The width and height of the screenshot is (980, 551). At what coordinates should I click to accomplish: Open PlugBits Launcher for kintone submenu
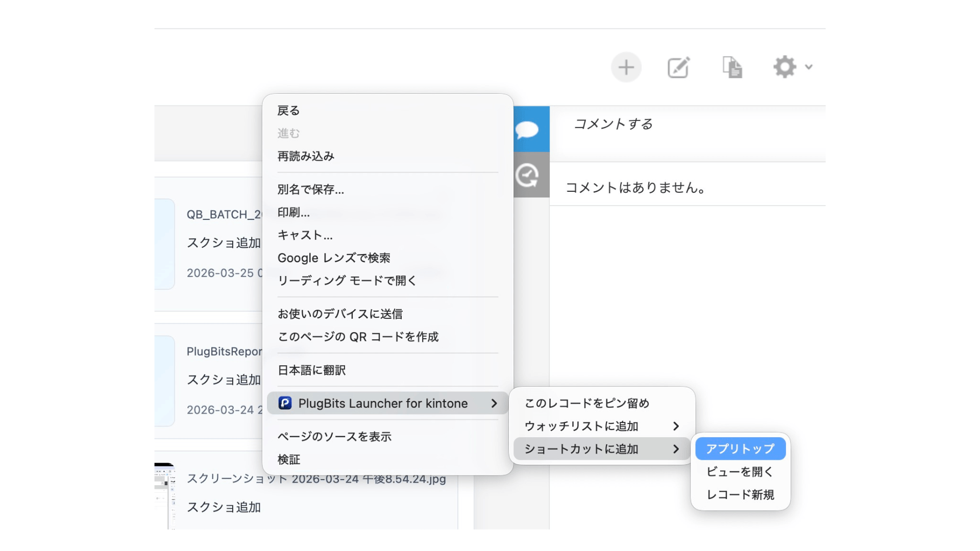[x=387, y=403]
